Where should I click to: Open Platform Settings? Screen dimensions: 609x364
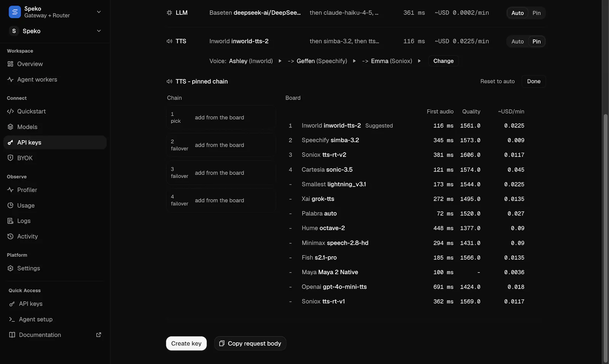click(55, 269)
